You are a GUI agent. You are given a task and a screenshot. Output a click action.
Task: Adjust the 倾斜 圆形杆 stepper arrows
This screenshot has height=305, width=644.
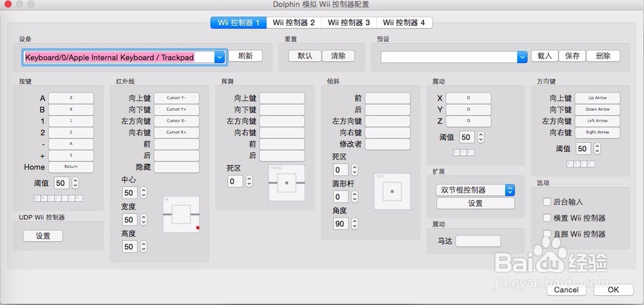pyautogui.click(x=354, y=197)
